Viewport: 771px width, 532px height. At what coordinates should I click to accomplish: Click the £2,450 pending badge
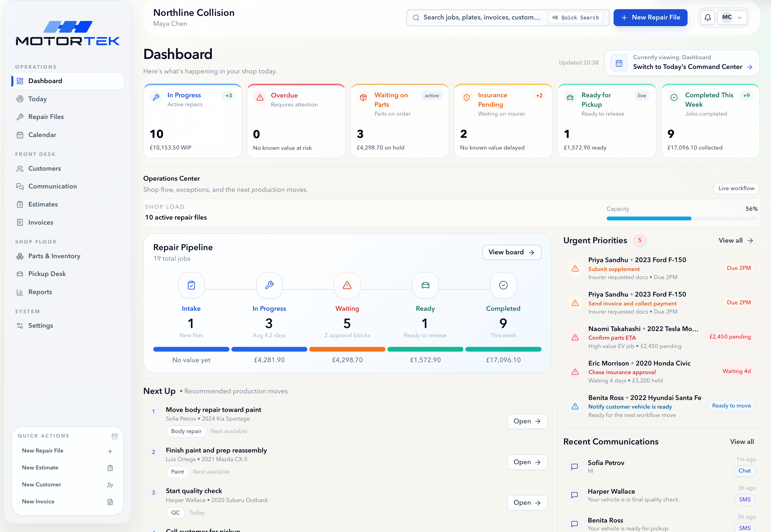click(x=730, y=337)
